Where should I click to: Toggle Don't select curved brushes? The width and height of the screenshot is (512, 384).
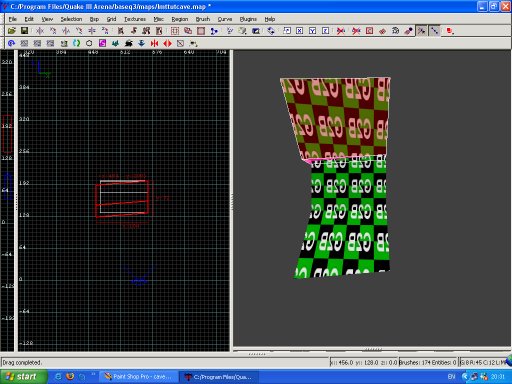coord(341,31)
